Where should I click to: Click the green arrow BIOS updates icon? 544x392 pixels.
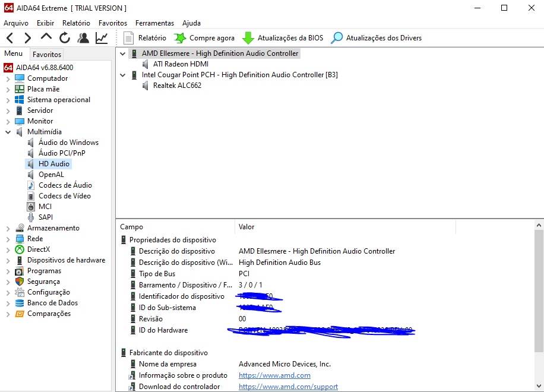[248, 38]
